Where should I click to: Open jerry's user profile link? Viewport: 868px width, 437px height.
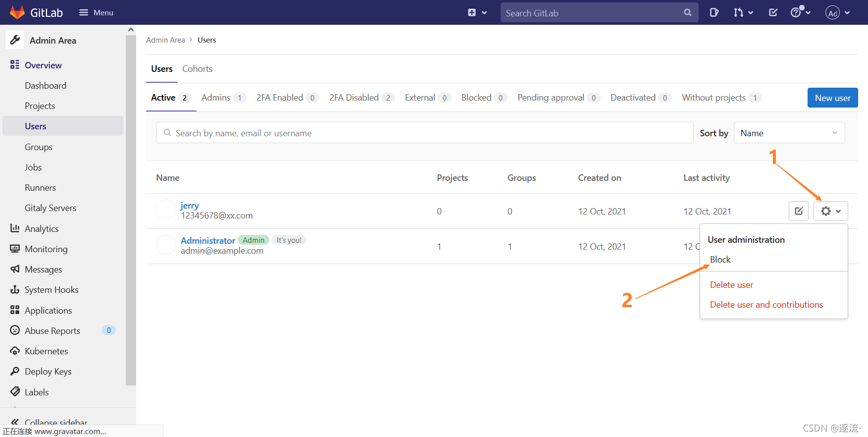pos(190,205)
